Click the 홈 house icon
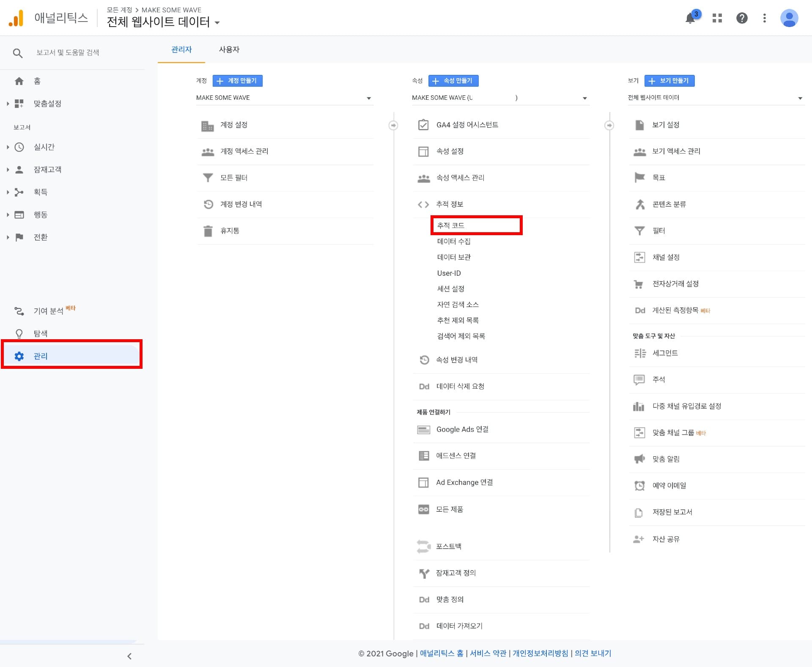The width and height of the screenshot is (812, 667). (x=19, y=81)
